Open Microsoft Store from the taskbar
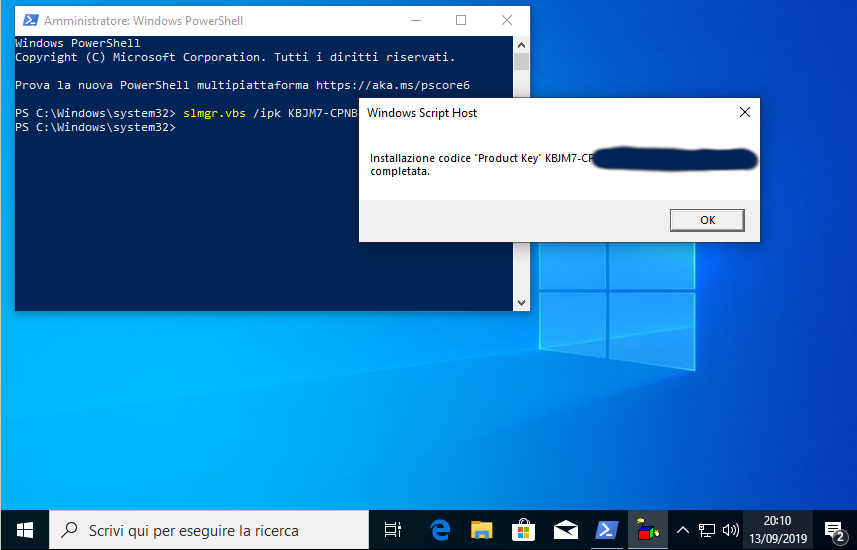This screenshot has width=857, height=550. (523, 530)
